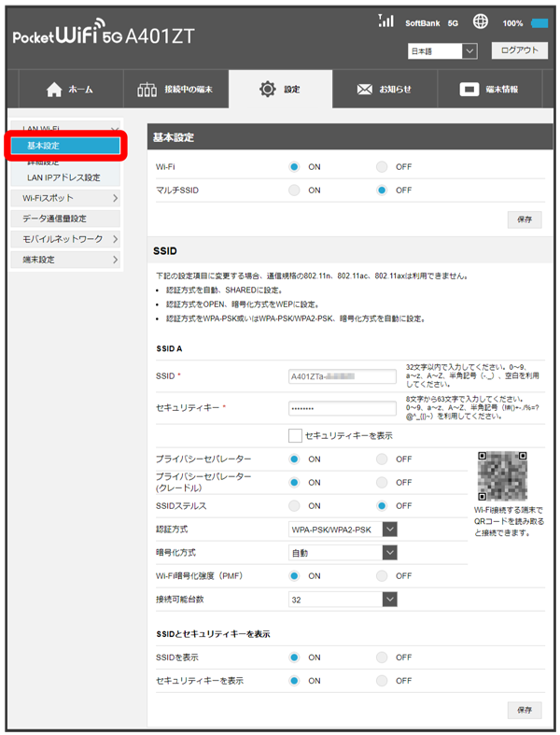Viewport: 560px width, 735px height.
Task: Click the device information icon
Action: click(x=470, y=90)
